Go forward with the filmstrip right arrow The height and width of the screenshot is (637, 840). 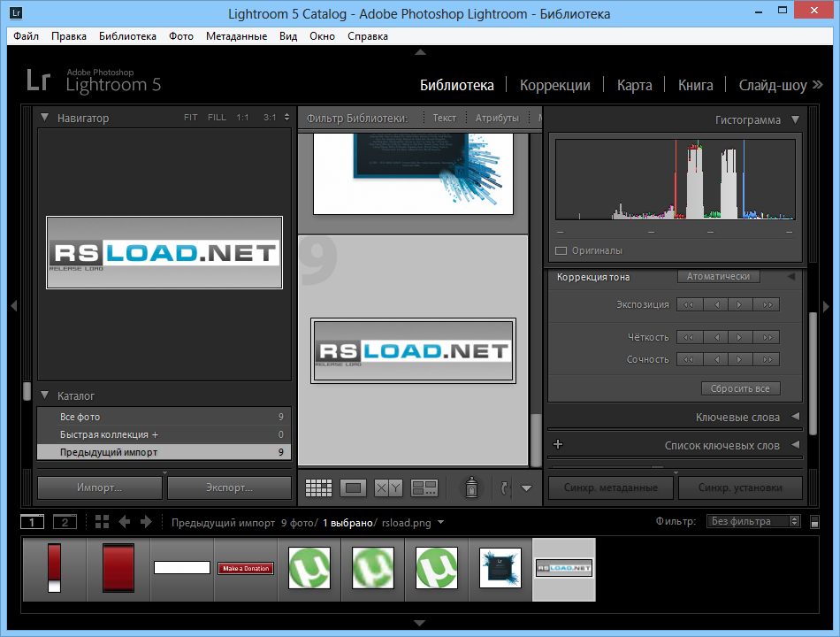tap(146, 522)
